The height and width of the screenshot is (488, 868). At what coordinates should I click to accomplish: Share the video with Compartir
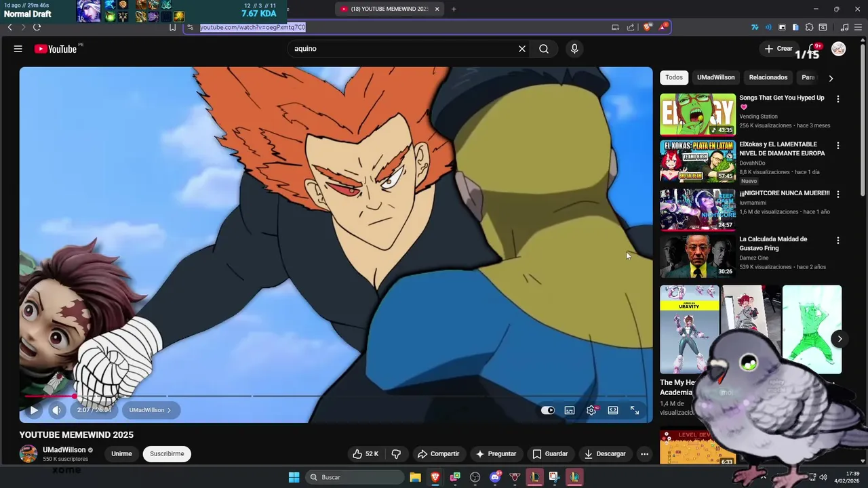coord(439,454)
